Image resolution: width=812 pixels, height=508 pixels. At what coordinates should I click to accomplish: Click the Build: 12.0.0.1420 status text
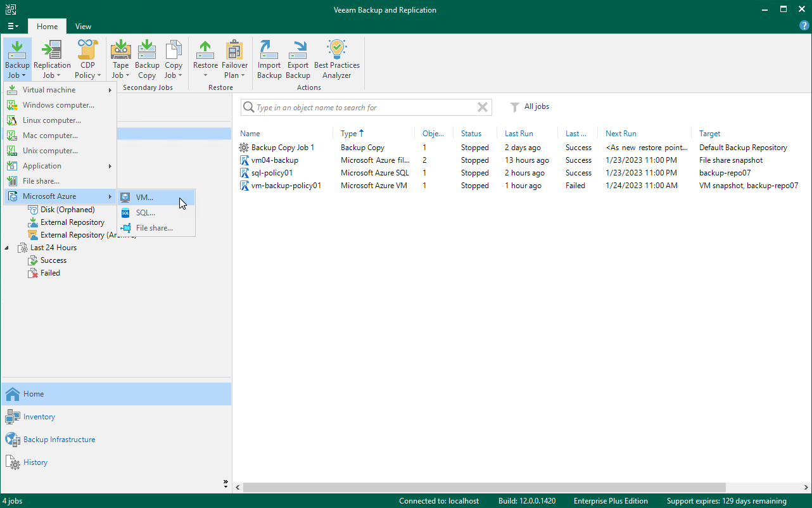tap(527, 501)
